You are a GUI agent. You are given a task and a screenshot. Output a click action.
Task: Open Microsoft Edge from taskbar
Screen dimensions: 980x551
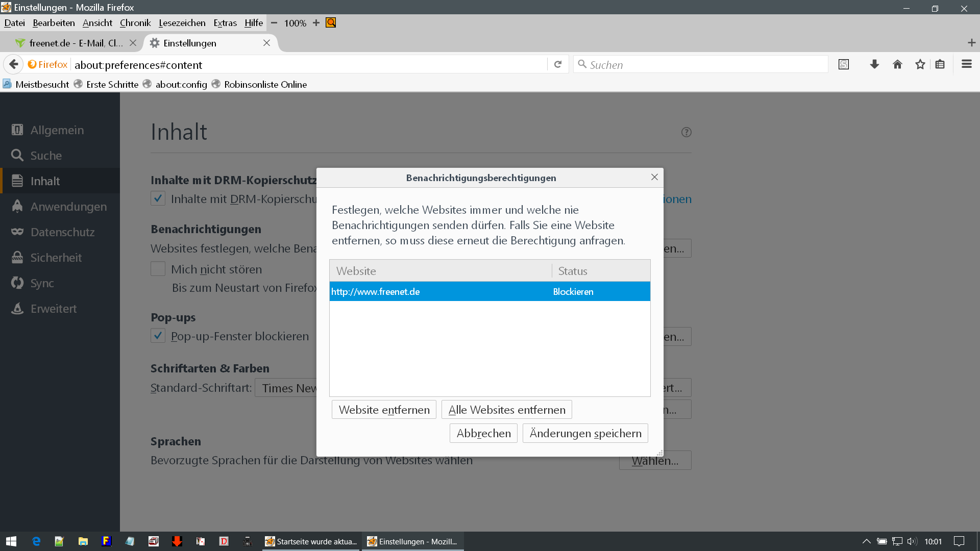pyautogui.click(x=36, y=541)
